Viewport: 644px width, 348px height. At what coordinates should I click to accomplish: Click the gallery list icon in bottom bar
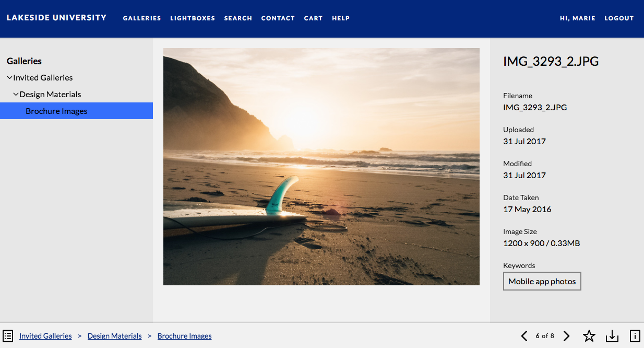tap(8, 336)
